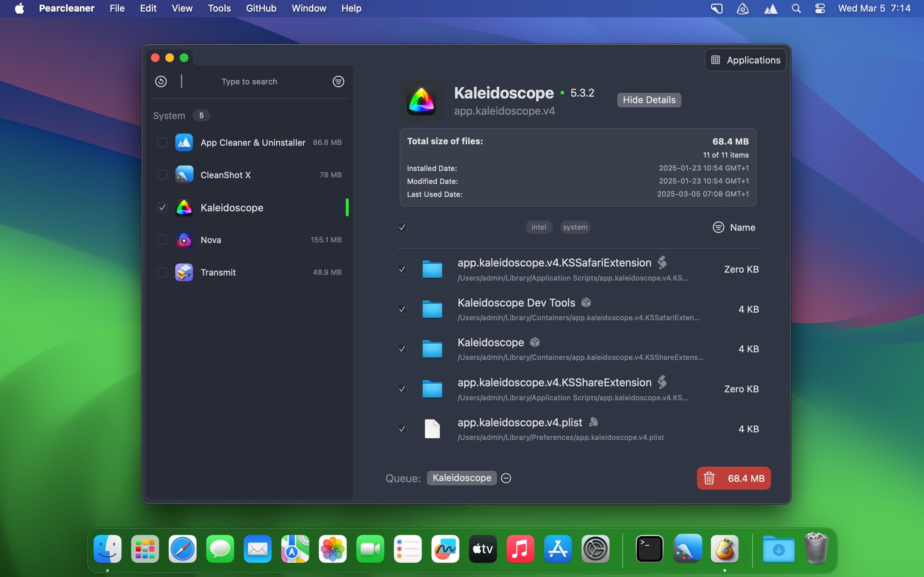Click the history refresh icon beside search

click(x=161, y=81)
